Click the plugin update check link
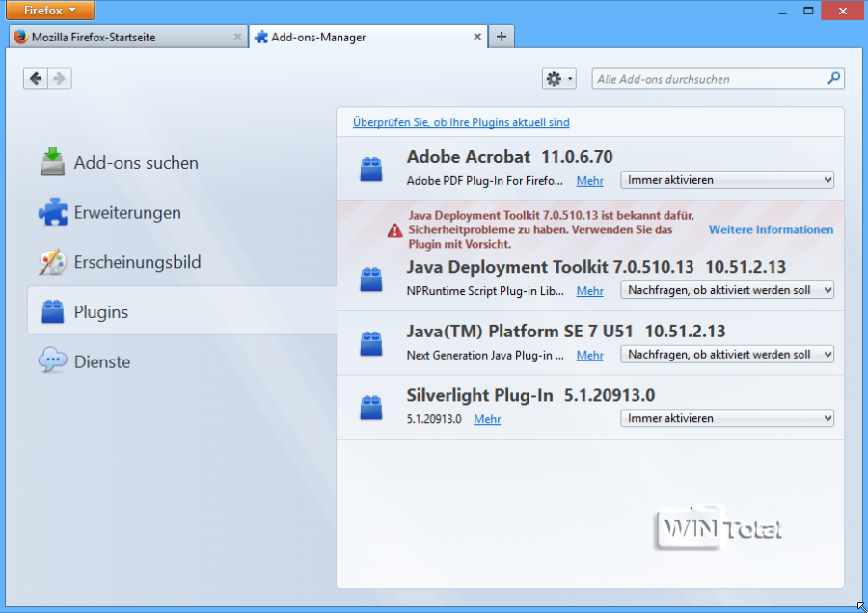Viewport: 868px width, 613px height. click(x=461, y=122)
